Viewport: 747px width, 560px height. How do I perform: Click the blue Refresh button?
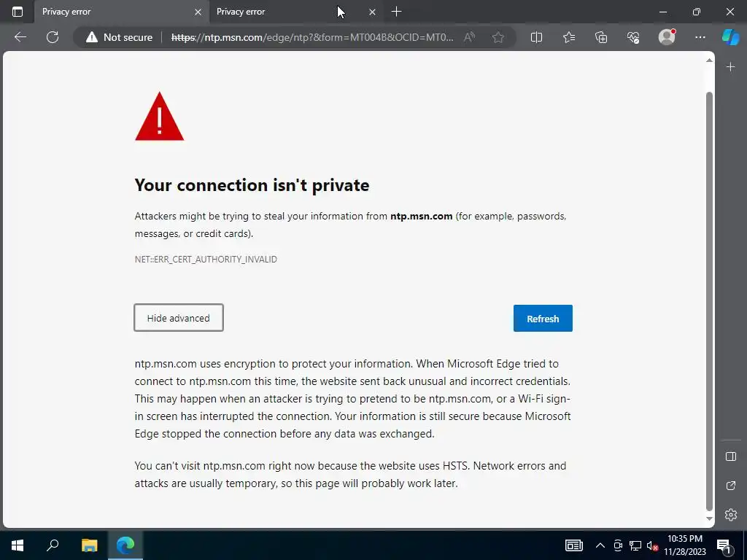543,318
